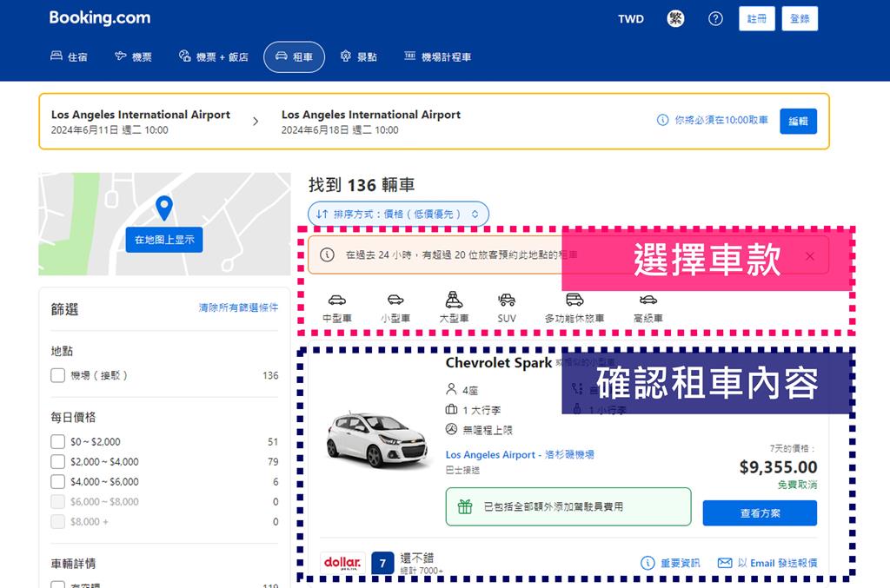Check the $2,000 ~ $4,000 price filter
Screen dimensions: 890x588
tap(58, 461)
